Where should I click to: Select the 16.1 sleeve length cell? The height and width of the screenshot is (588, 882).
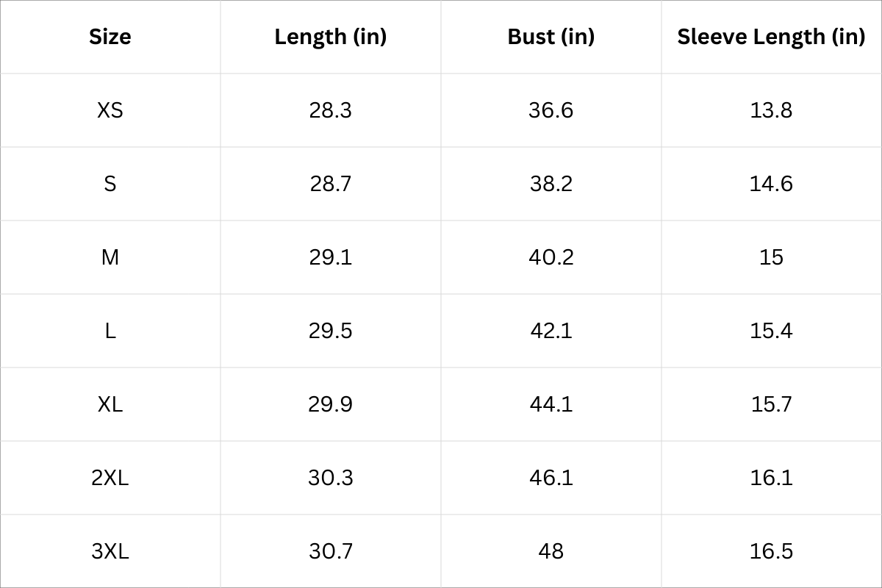point(771,478)
